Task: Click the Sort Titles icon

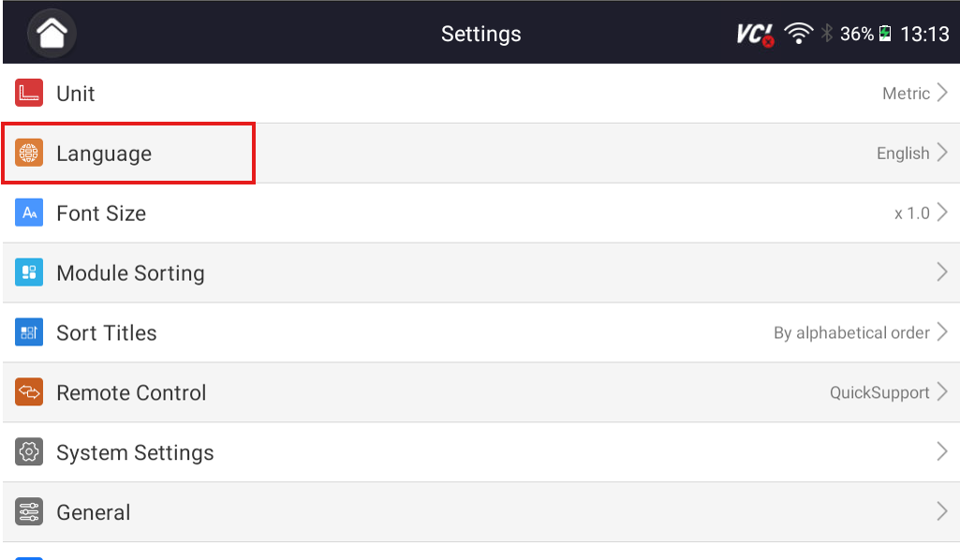Action: coord(29,333)
